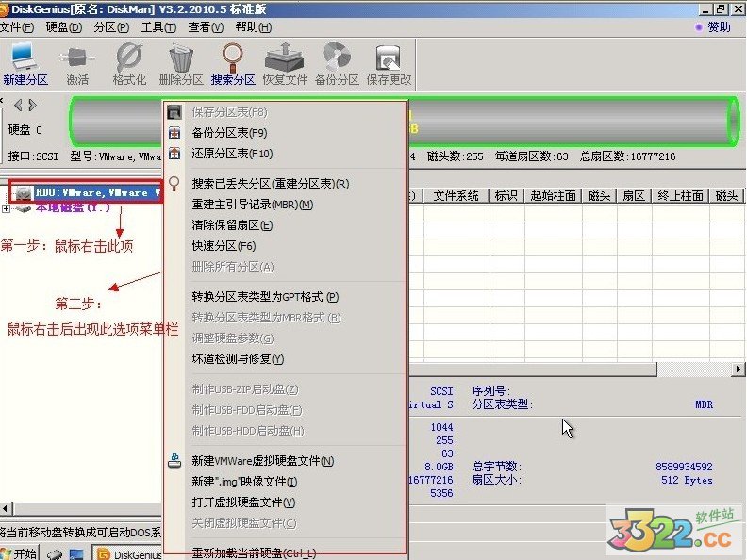Click the 备份分区表 icon in context menu

pos(174,133)
